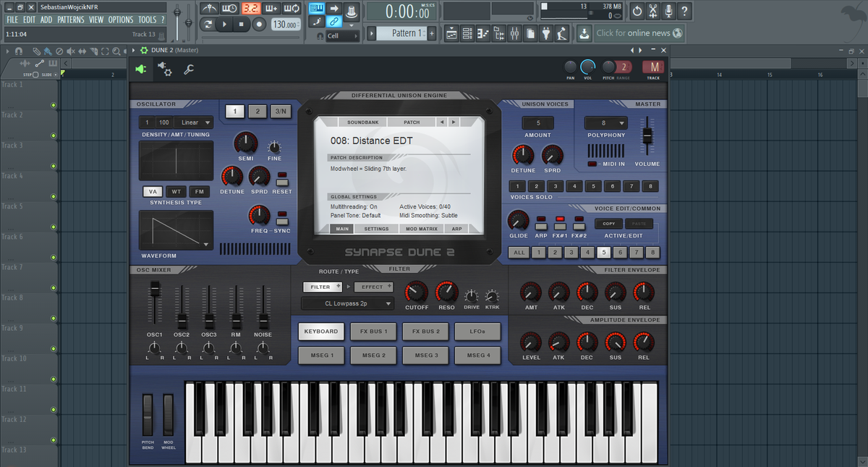Open the OPTIONS menu

(x=121, y=20)
